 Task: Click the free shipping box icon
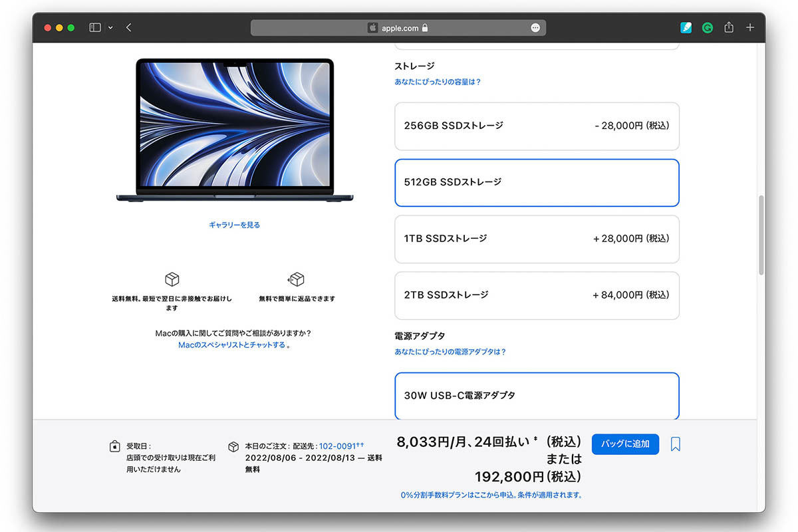point(172,279)
